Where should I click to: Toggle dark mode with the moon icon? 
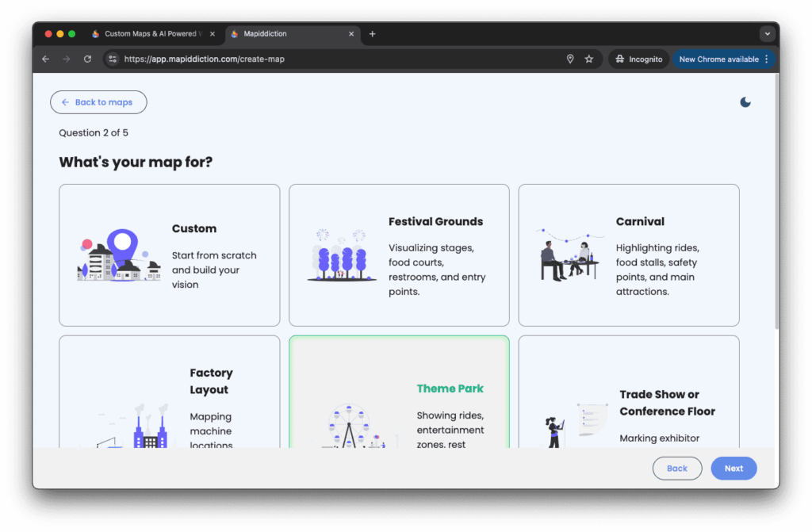pos(745,102)
